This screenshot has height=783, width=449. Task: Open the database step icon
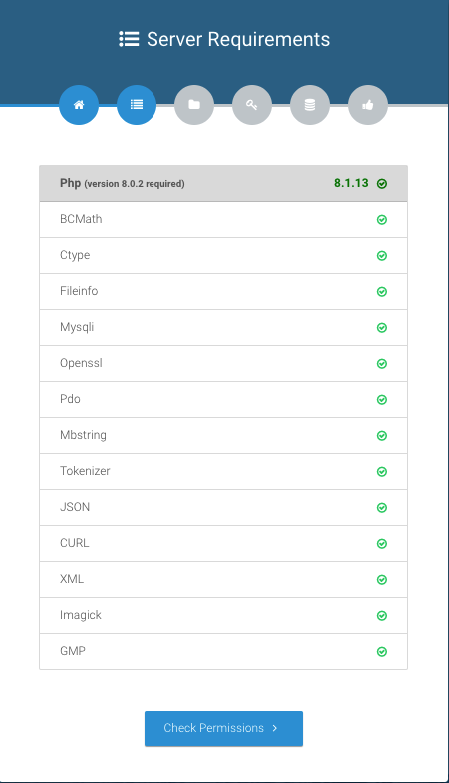[x=310, y=105]
